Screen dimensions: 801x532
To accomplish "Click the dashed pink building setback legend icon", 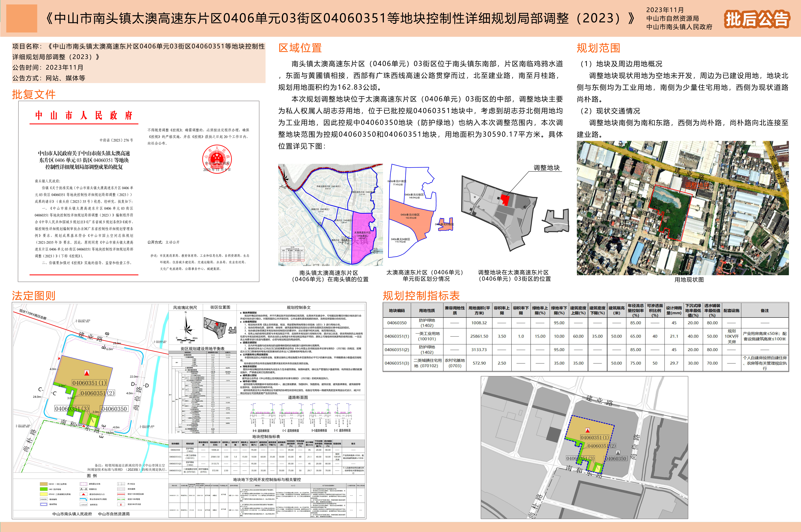I will [83, 484].
